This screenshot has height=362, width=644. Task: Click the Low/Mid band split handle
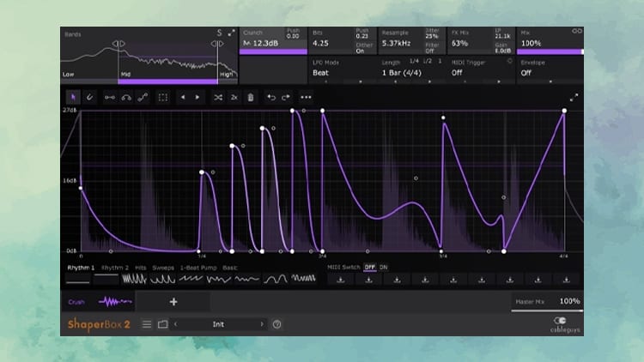(118, 44)
